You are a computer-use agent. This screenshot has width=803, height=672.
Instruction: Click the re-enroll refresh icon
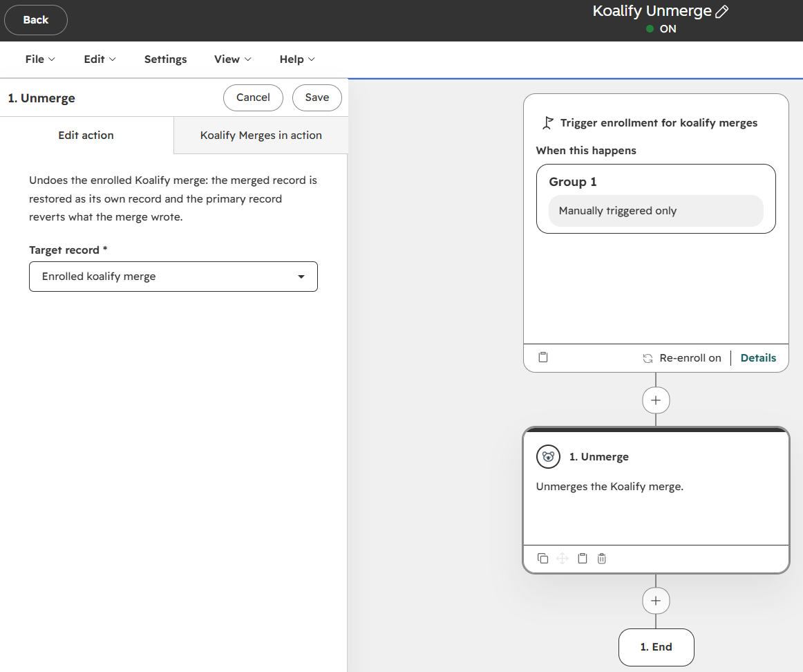[648, 358]
